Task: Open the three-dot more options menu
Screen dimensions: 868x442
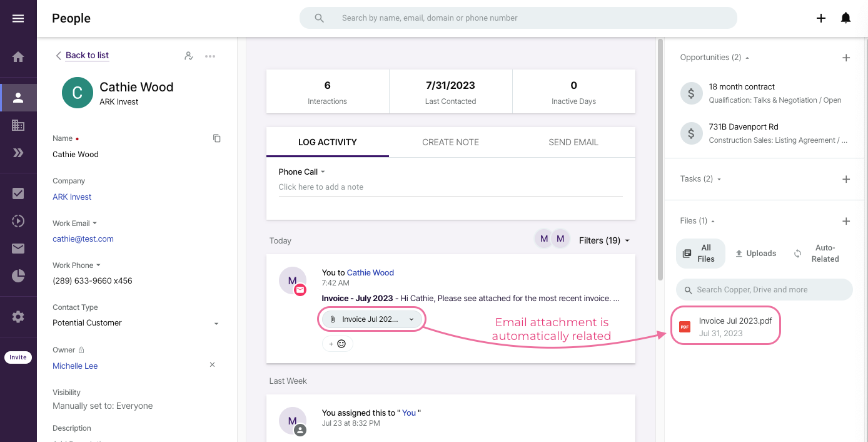Action: 210,56
